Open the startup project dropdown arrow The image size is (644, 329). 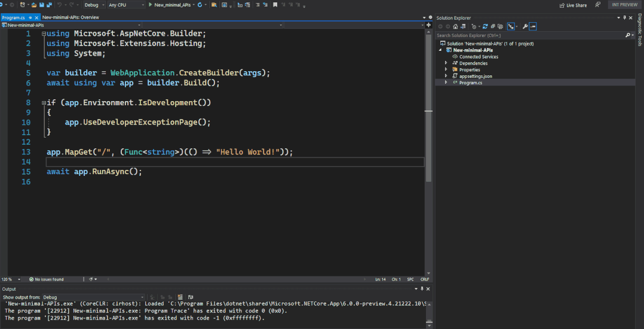tap(194, 5)
